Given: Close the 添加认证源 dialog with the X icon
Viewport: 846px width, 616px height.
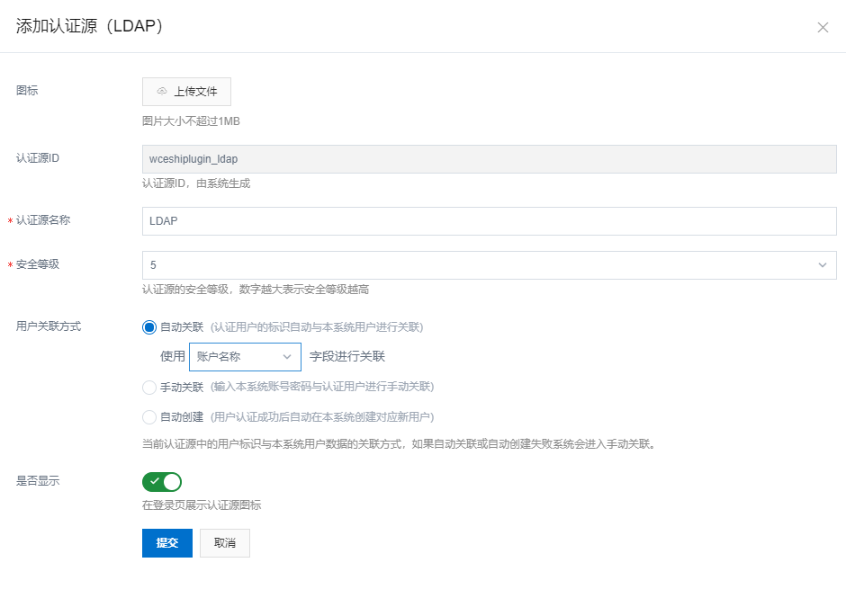Looking at the screenshot, I should pyautogui.click(x=823, y=27).
